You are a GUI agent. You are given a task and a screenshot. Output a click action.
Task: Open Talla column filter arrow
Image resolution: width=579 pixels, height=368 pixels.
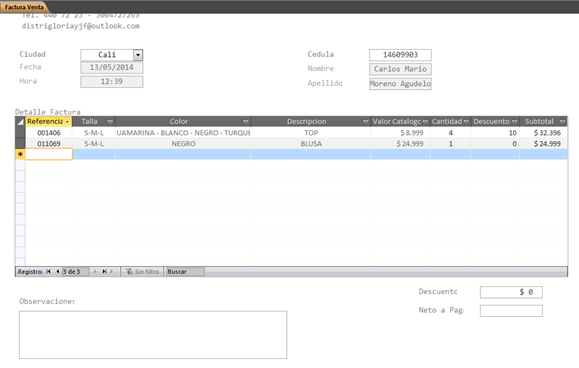[x=110, y=121]
